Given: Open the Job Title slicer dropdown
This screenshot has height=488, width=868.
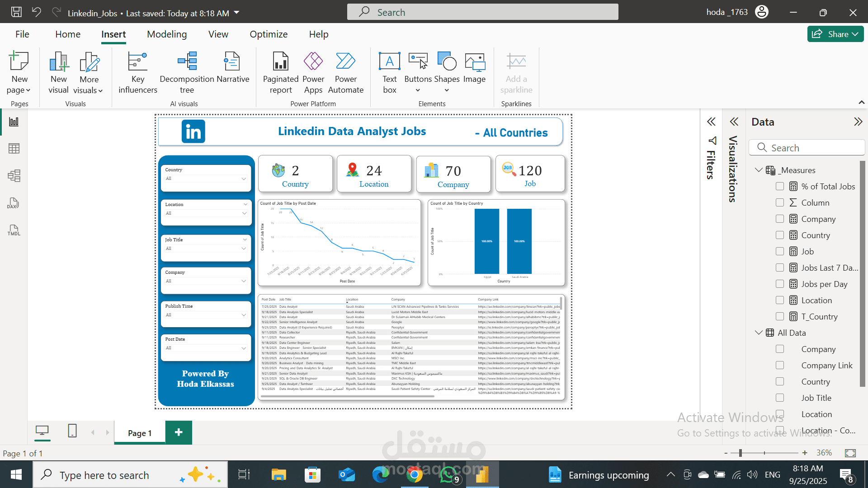Looking at the screenshot, I should point(245,249).
